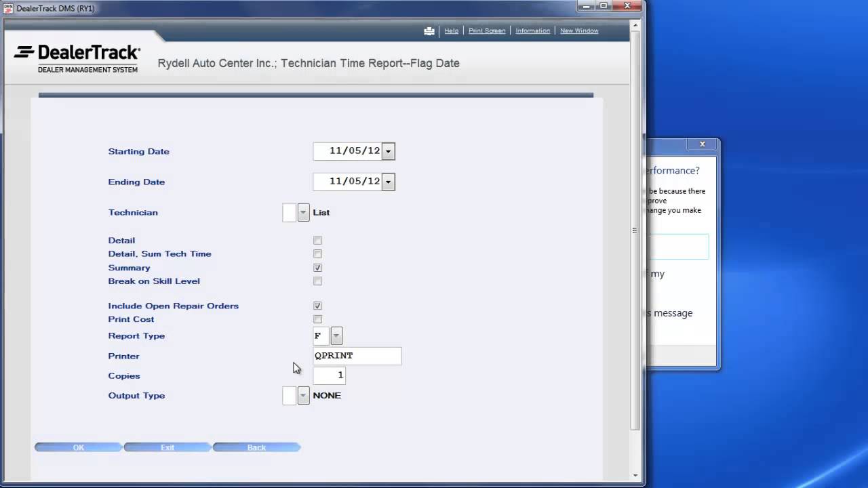Open the Print Screen link
This screenshot has height=488, width=868.
487,31
